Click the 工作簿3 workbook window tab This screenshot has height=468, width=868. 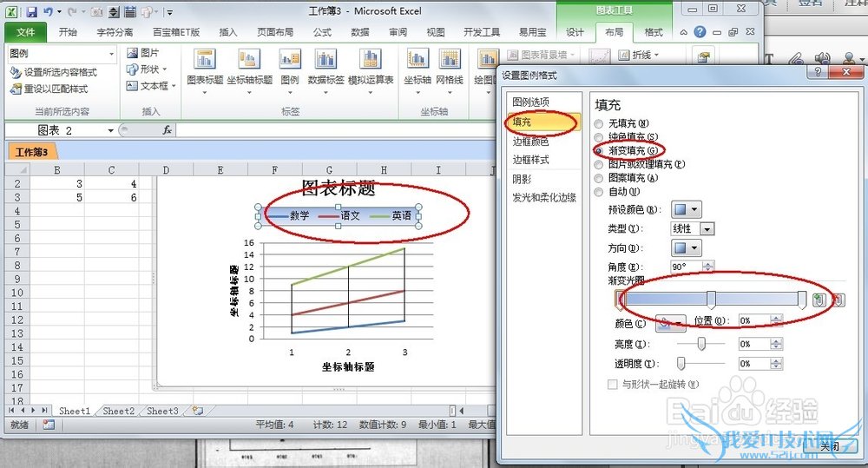coord(31,152)
